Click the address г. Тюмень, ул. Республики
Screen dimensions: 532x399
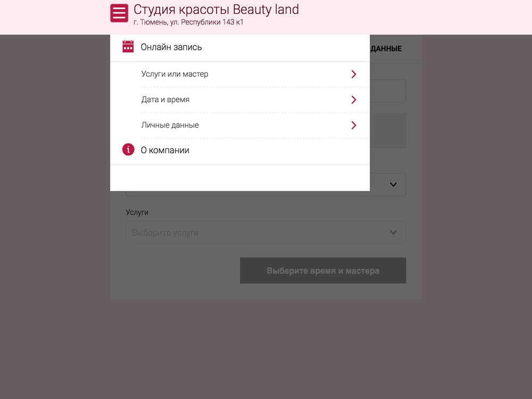point(188,22)
